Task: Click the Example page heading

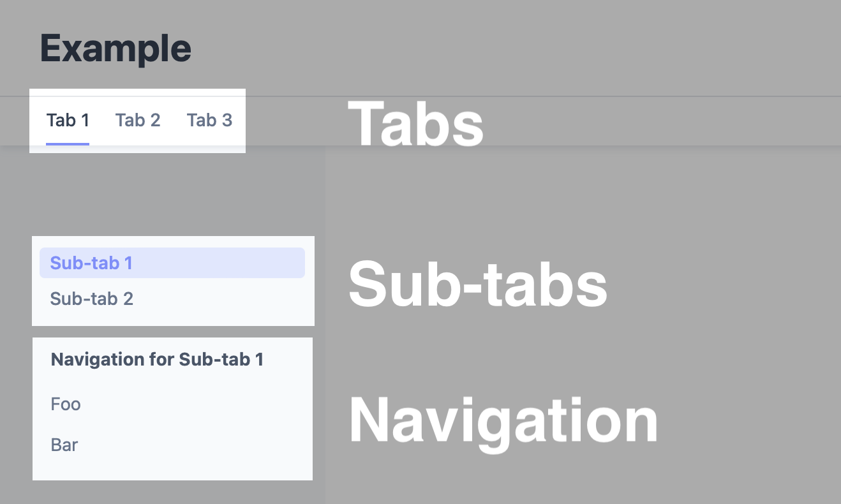Action: click(115, 47)
